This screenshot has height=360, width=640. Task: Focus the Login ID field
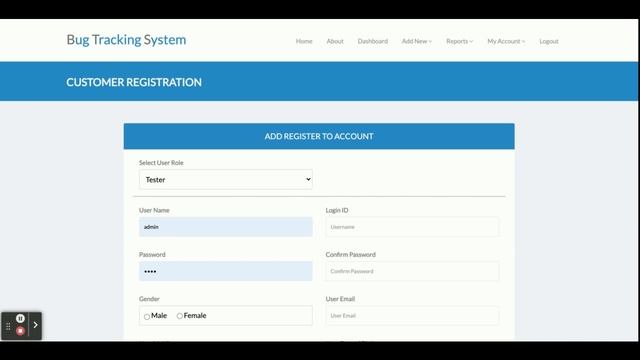click(x=412, y=227)
